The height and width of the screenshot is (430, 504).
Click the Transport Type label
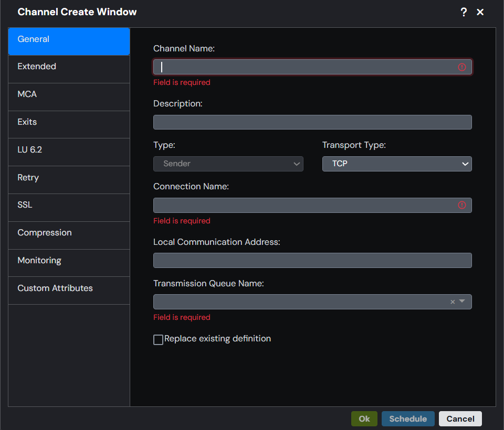point(354,145)
